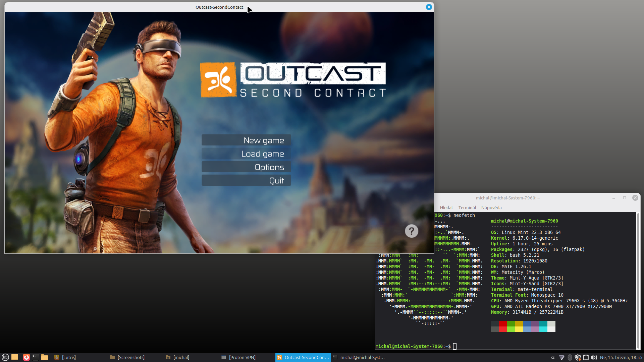The image size is (644, 362).
Task: Click the volume speaker icon
Action: 594,357
